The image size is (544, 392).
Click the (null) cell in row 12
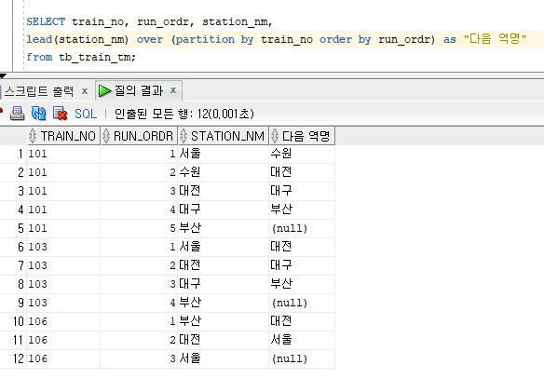point(302,358)
